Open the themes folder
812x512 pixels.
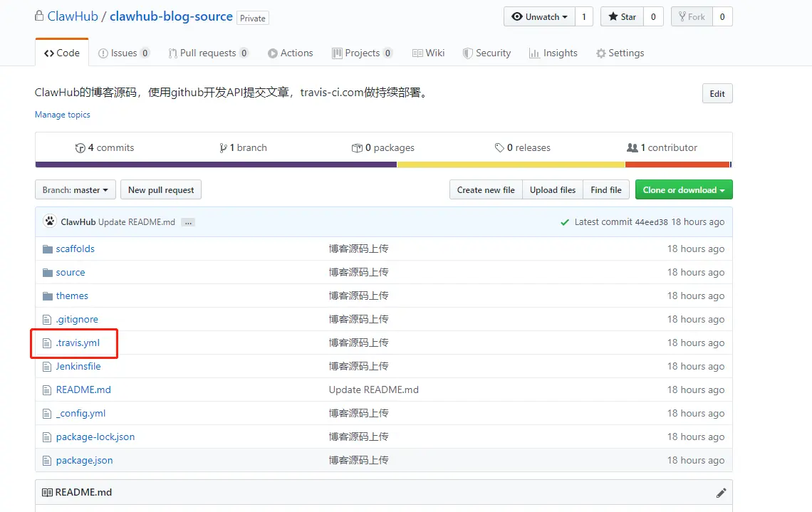tap(72, 296)
